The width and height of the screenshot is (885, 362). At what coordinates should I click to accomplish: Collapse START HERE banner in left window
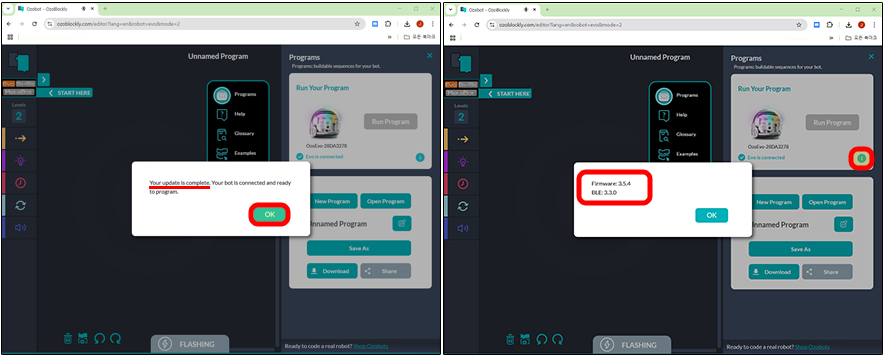pos(64,93)
